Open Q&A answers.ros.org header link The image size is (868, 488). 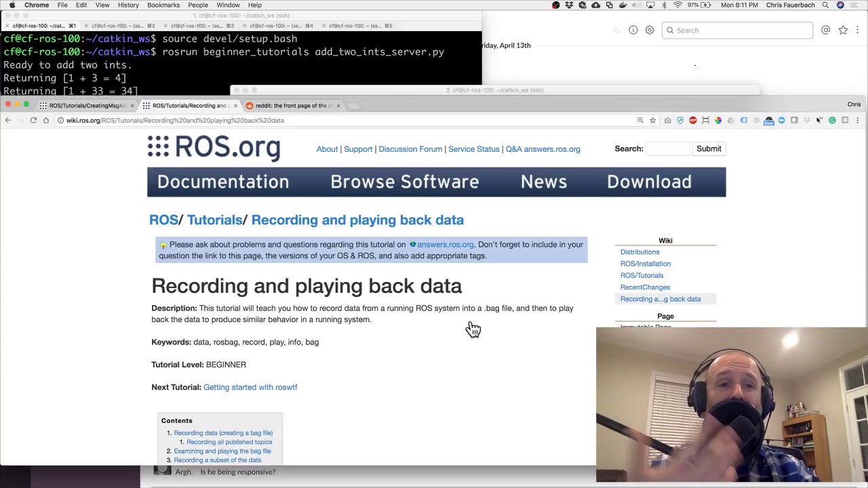pyautogui.click(x=542, y=149)
